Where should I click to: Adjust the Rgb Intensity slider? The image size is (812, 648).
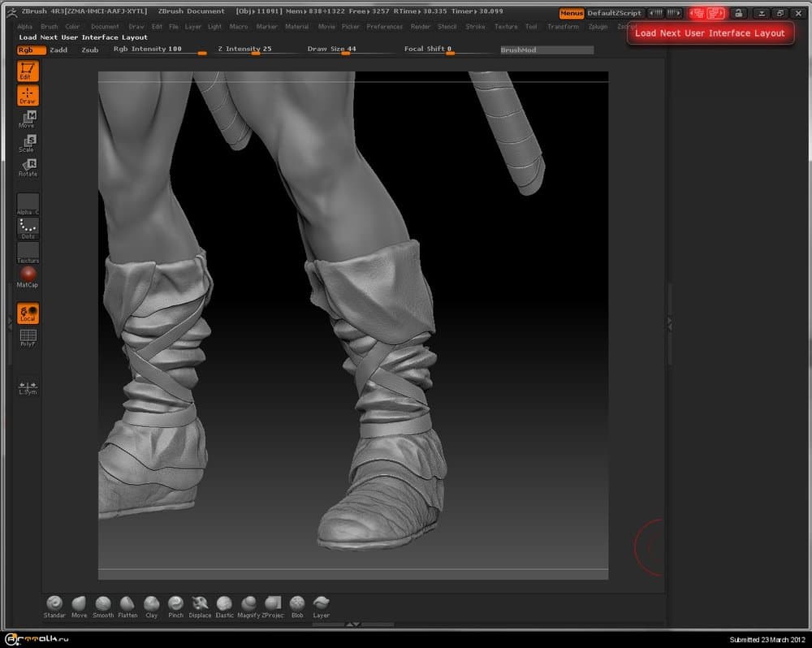coord(159,50)
